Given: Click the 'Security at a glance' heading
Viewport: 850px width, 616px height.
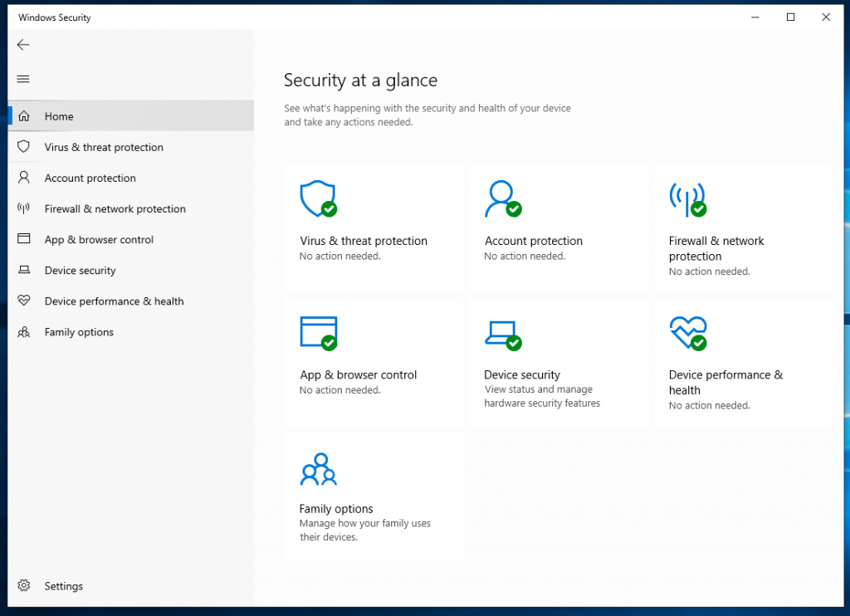Looking at the screenshot, I should click(x=360, y=81).
